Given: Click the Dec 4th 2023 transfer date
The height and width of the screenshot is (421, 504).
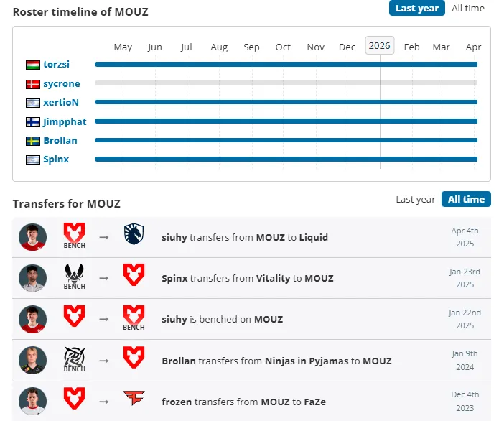Looking at the screenshot, I should tap(465, 401).
